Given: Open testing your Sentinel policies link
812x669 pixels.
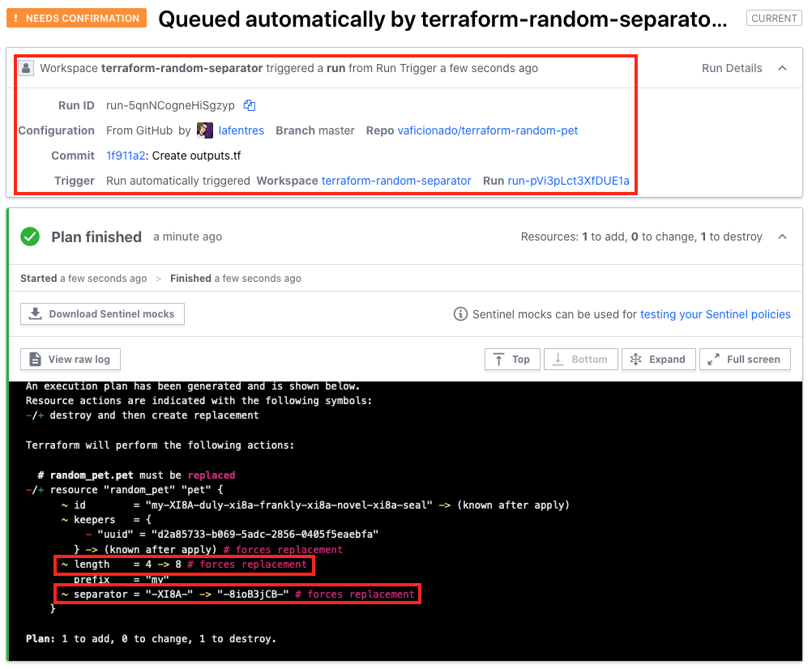Looking at the screenshot, I should [715, 314].
